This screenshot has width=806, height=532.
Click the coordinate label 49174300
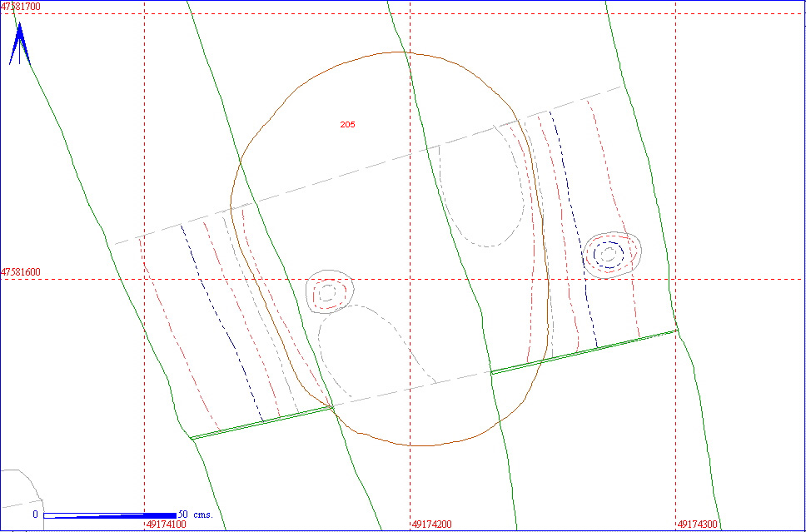[x=698, y=525]
